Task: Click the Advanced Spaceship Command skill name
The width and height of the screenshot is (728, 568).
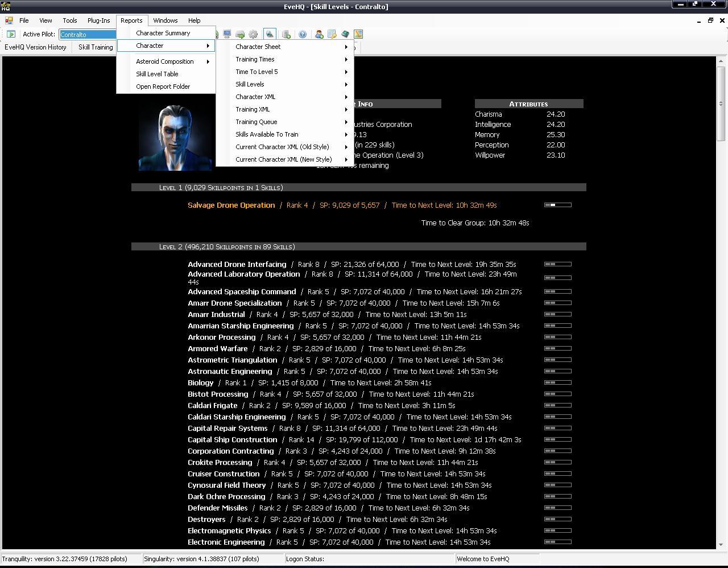Action: coord(242,291)
